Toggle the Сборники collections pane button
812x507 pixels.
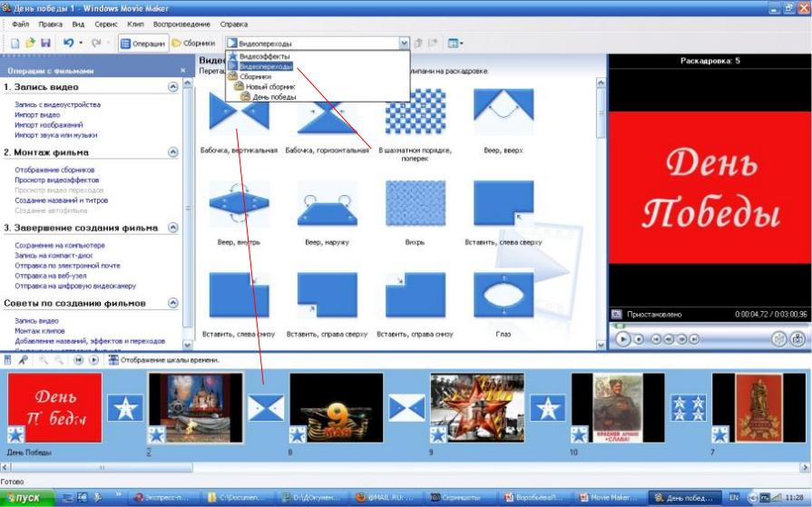click(193, 44)
